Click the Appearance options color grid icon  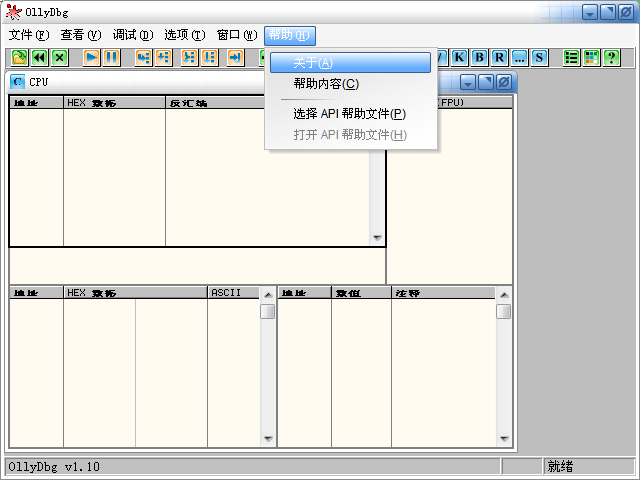(591, 58)
